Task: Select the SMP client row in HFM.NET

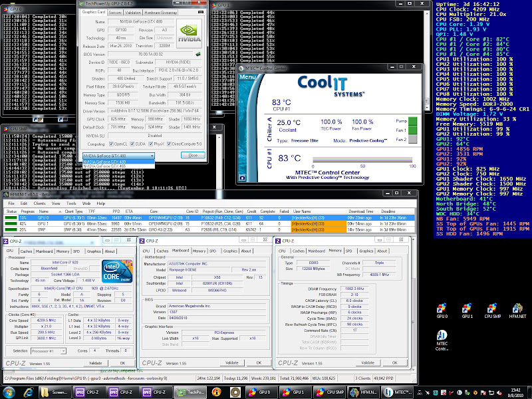Action: [209, 229]
